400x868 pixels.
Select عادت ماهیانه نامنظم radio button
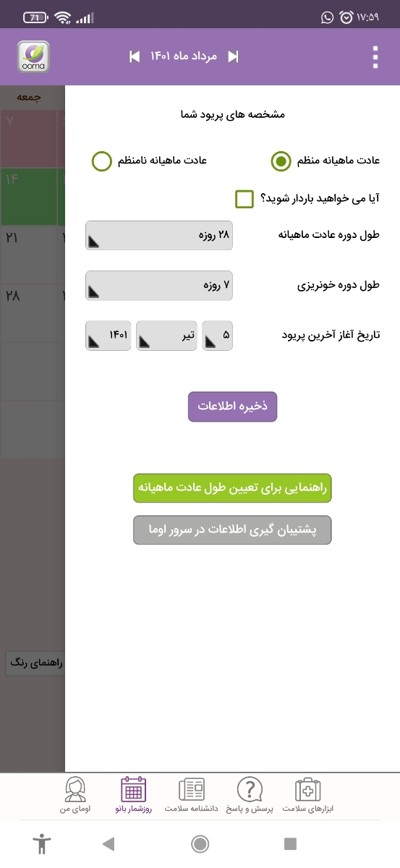[x=102, y=161]
